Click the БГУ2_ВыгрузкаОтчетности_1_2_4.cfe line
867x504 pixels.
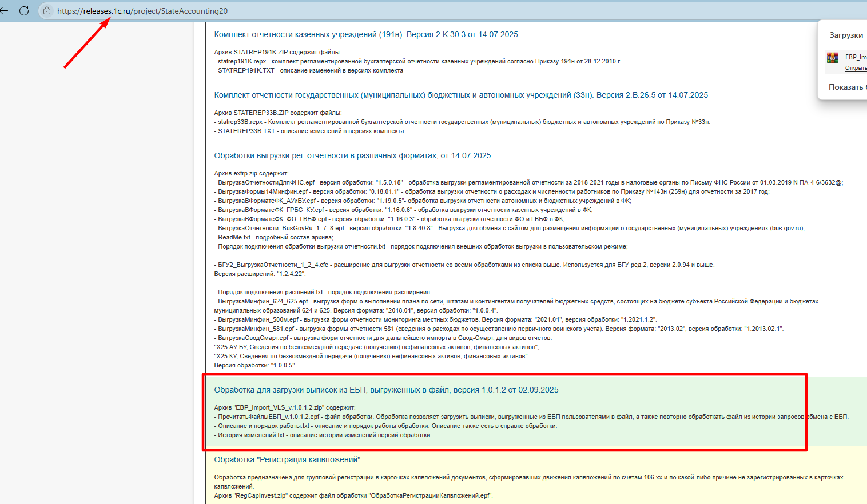464,265
